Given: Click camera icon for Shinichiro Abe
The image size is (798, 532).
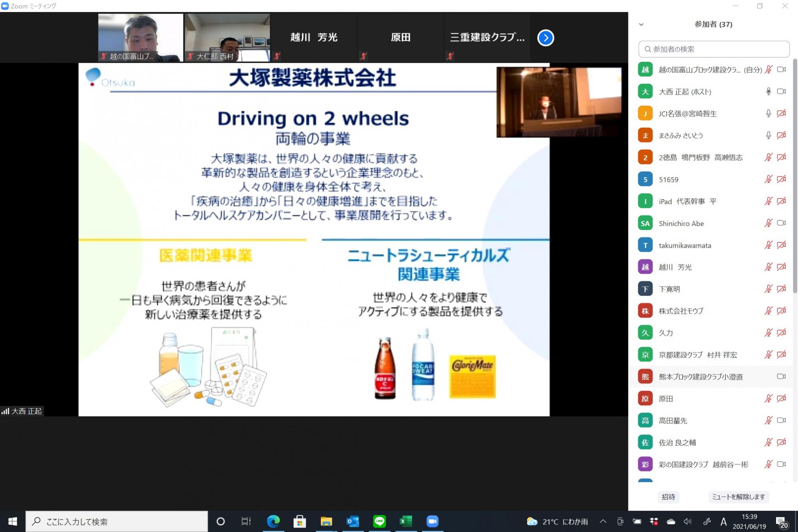Looking at the screenshot, I should click(x=781, y=223).
